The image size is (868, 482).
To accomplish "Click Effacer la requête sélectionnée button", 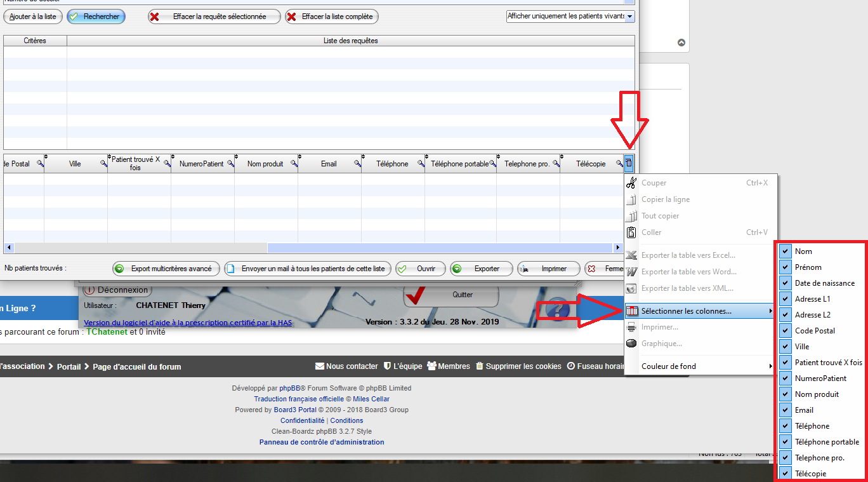I will (214, 17).
